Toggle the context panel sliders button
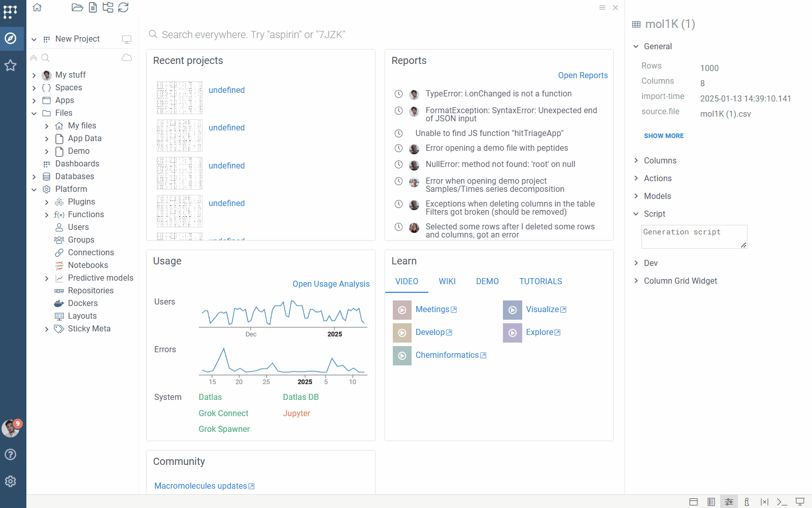Image resolution: width=812 pixels, height=508 pixels. tap(729, 502)
